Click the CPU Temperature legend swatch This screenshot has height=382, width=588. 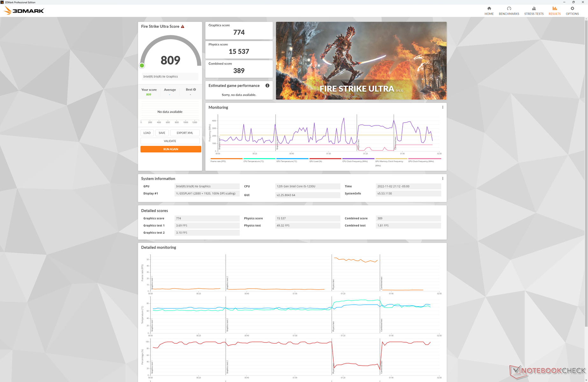point(260,159)
